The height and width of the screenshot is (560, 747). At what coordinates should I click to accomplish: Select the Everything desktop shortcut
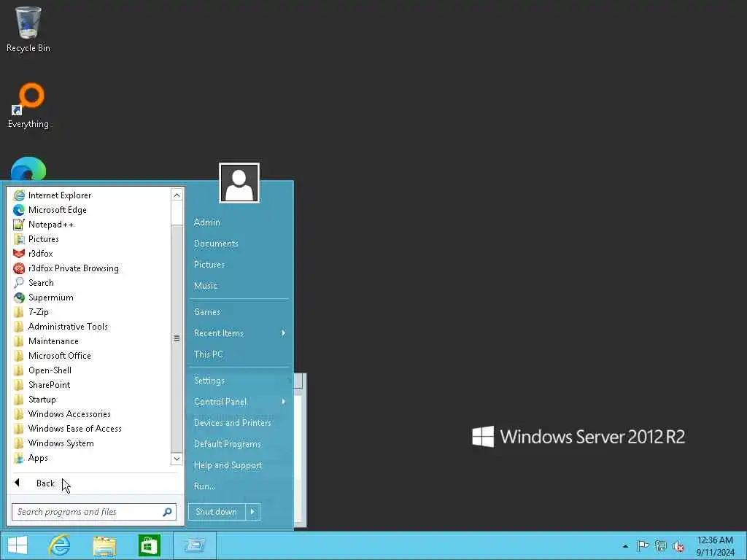[x=28, y=106]
